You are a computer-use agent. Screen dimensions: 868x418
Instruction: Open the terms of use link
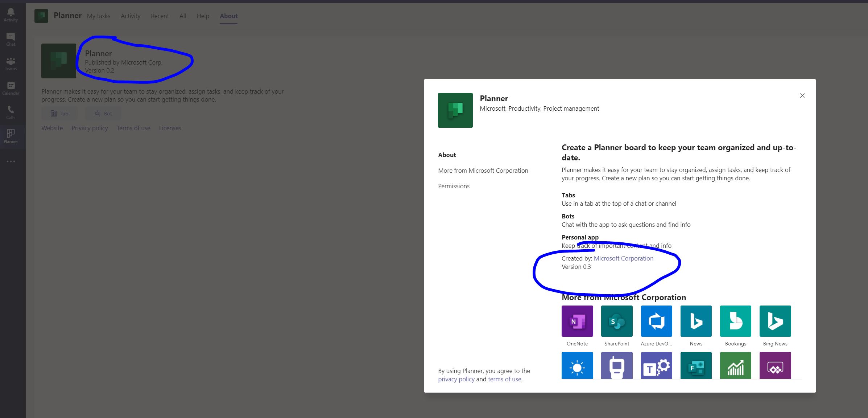click(504, 379)
